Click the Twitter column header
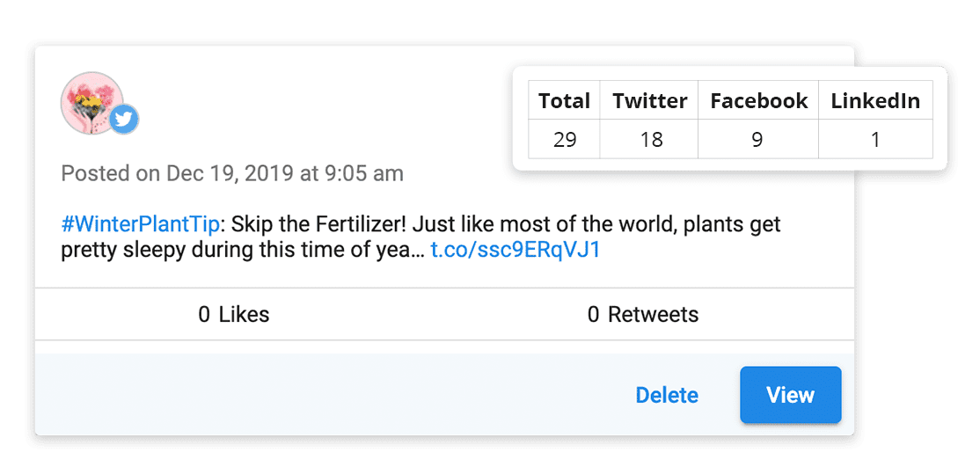 pyautogui.click(x=649, y=101)
